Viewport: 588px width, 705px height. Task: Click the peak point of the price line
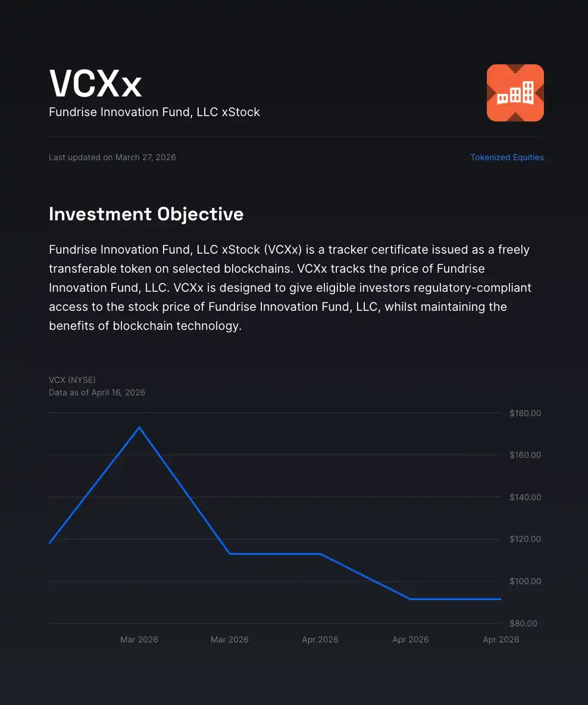pos(139,427)
